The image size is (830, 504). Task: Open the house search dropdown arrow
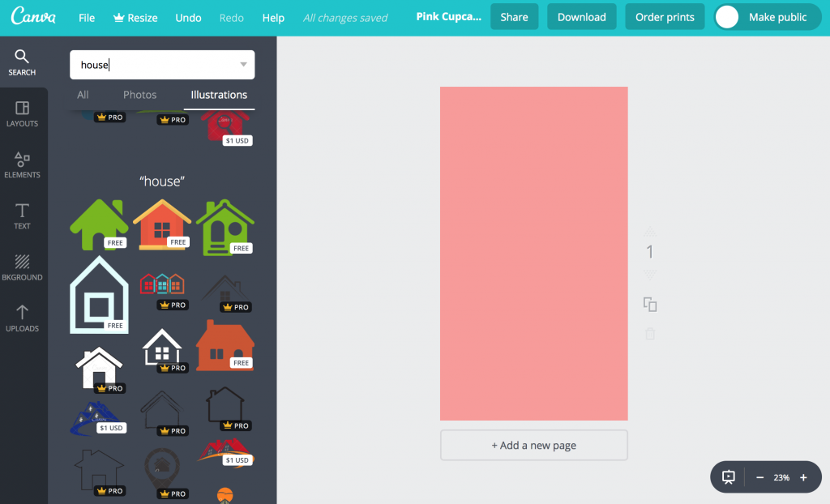click(242, 64)
